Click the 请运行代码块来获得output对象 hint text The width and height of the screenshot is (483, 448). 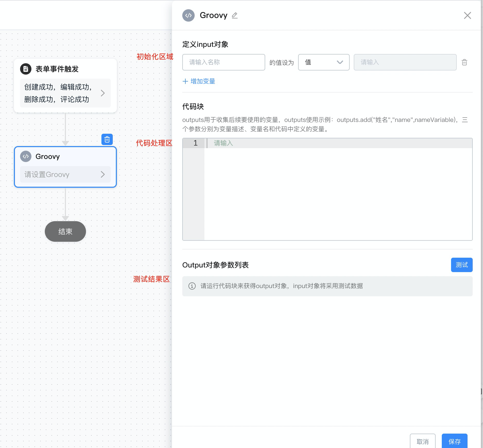(x=281, y=286)
